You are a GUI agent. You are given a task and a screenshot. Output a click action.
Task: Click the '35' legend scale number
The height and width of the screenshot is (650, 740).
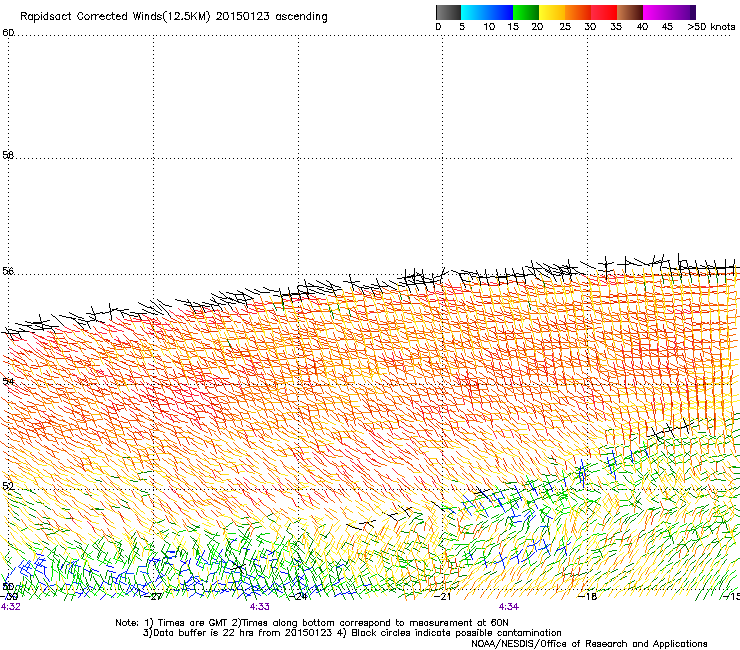click(616, 27)
